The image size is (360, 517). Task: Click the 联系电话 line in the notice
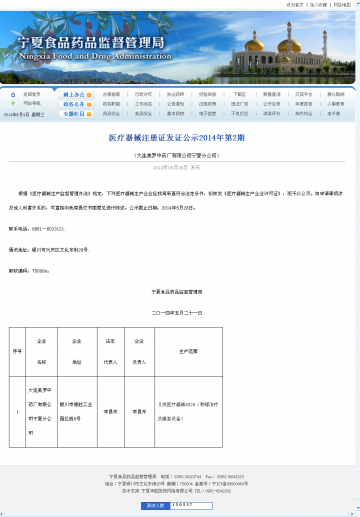tap(38, 229)
